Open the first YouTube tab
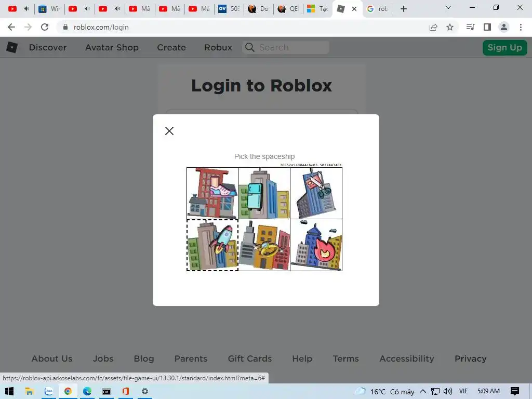Image resolution: width=532 pixels, height=399 pixels. pyautogui.click(x=19, y=9)
